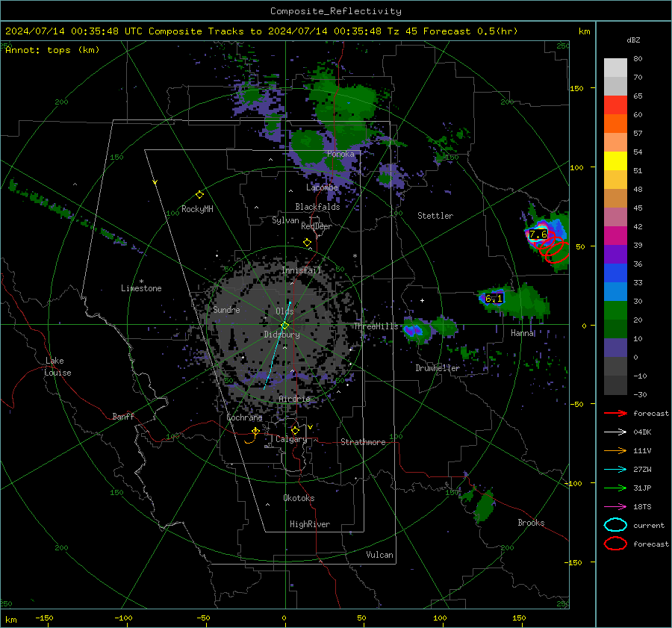Image resolution: width=672 pixels, height=628 pixels.
Task: Click the dBZ legend heading
Action: [x=633, y=40]
